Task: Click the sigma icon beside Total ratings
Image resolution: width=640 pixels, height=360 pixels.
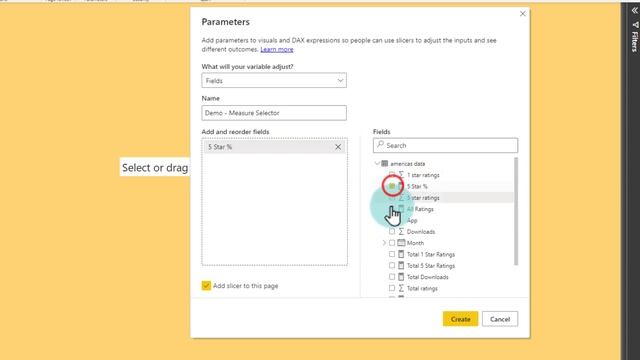Action: pos(401,288)
